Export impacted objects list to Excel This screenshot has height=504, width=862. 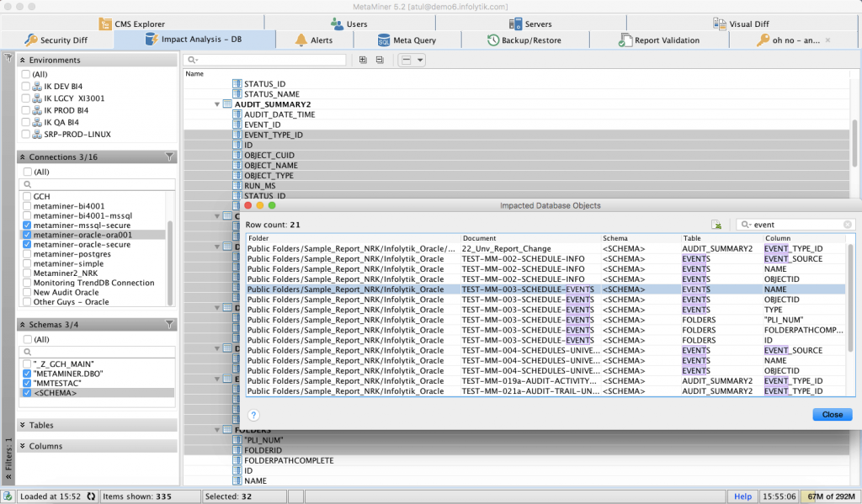point(716,224)
